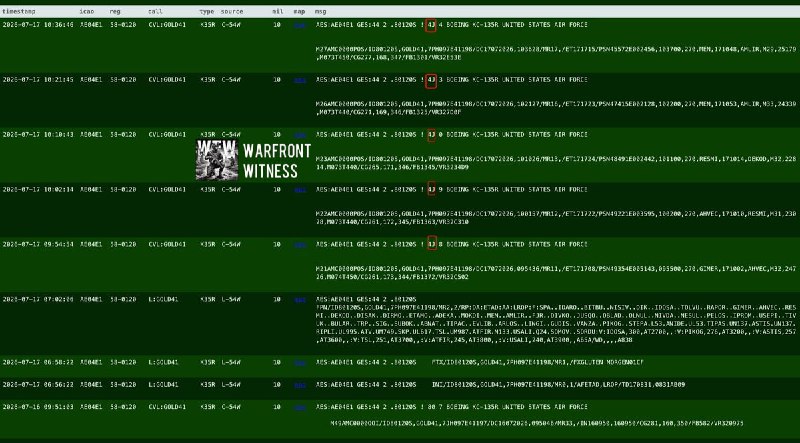Click the msg column header
This screenshot has width=800, height=443.
[320, 11]
